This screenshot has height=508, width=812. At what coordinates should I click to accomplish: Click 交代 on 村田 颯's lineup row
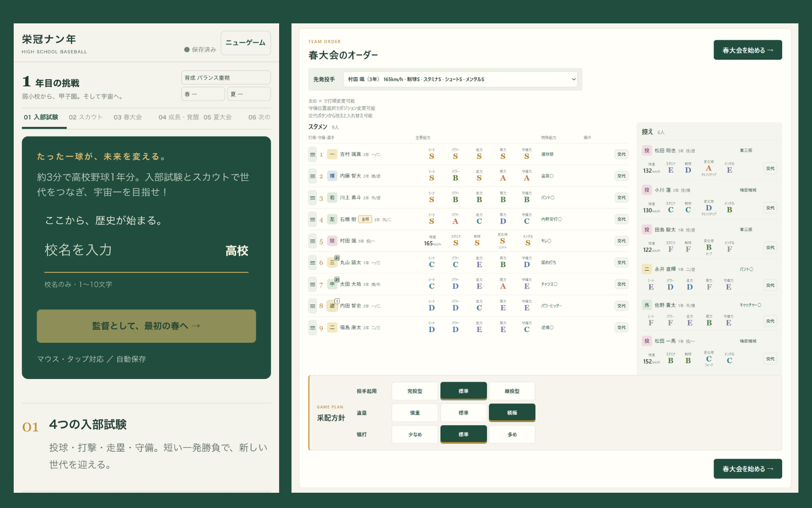pos(622,241)
